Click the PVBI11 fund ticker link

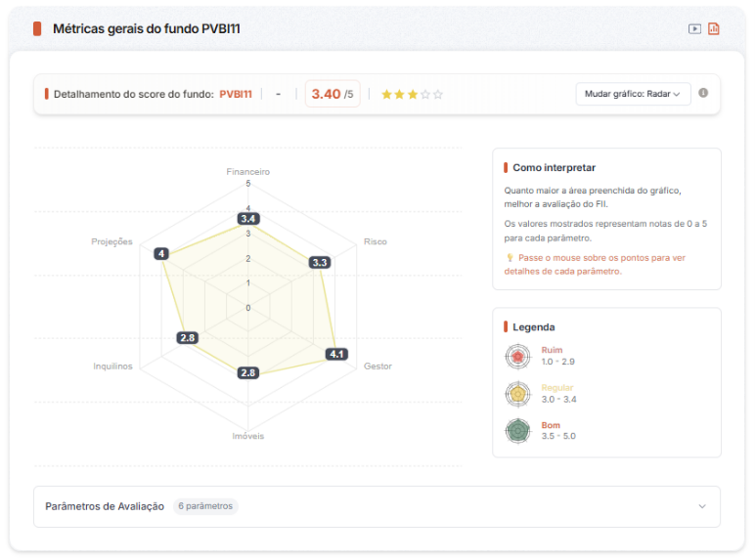tap(236, 95)
